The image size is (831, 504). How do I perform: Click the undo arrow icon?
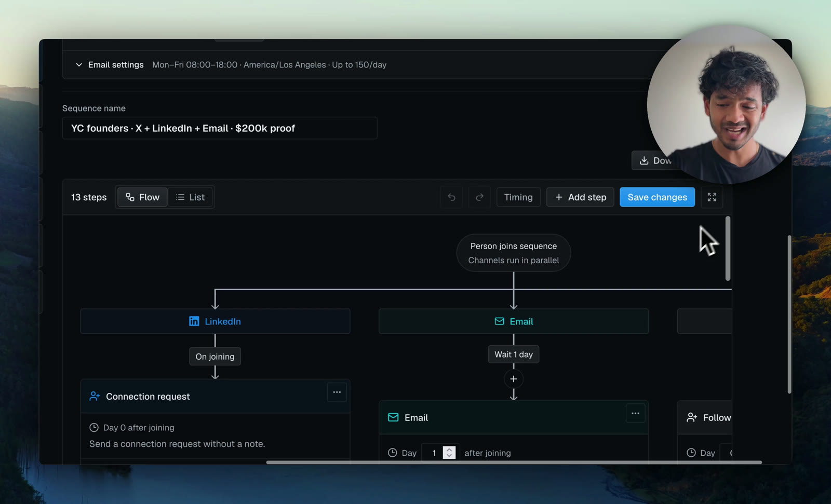pos(451,197)
